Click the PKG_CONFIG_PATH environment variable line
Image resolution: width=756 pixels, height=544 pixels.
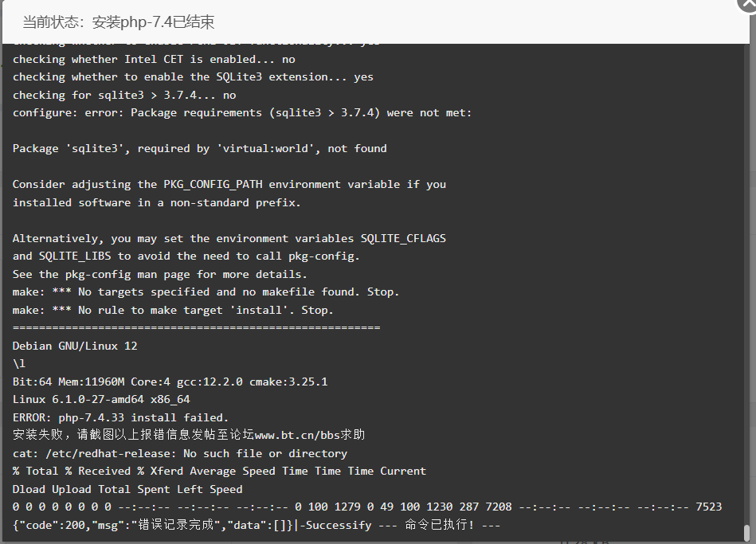click(229, 184)
